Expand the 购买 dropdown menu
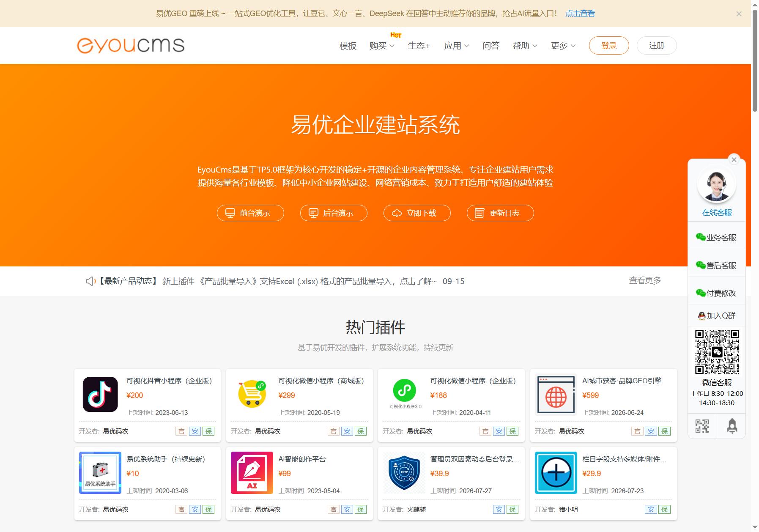The height and width of the screenshot is (532, 759). (382, 46)
